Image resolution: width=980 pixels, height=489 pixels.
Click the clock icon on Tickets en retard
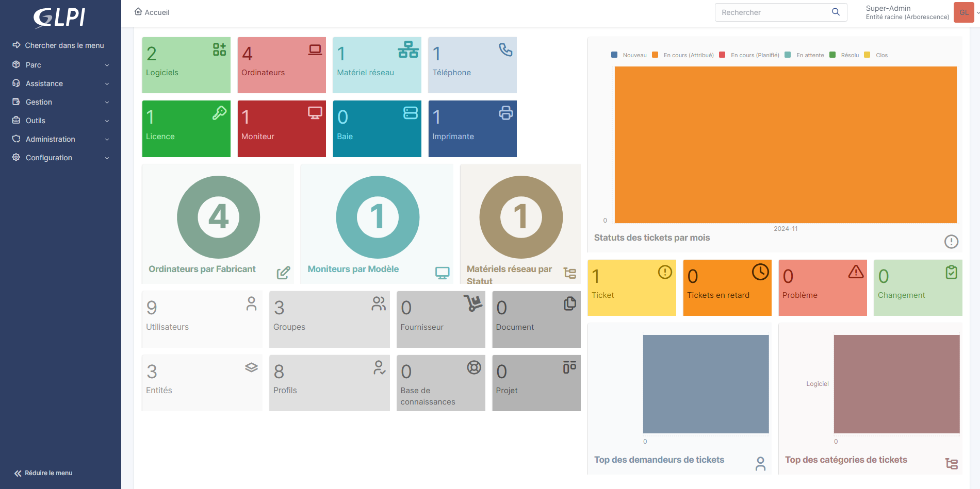point(760,272)
